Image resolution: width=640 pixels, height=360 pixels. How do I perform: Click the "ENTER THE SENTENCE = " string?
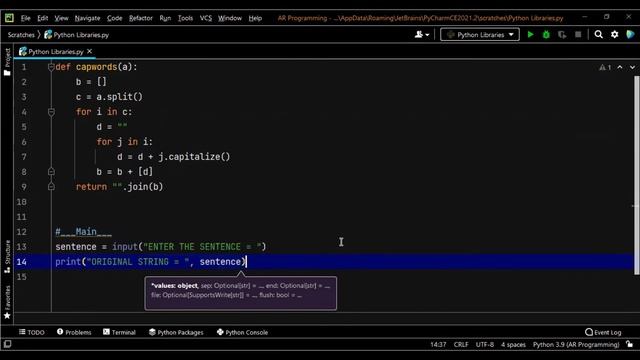click(202, 247)
